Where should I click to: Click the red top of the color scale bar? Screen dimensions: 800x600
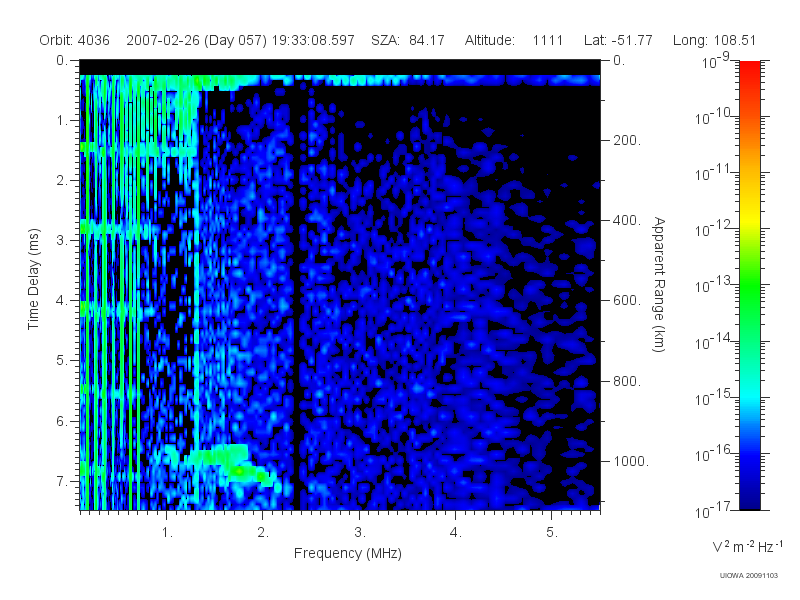(750, 69)
